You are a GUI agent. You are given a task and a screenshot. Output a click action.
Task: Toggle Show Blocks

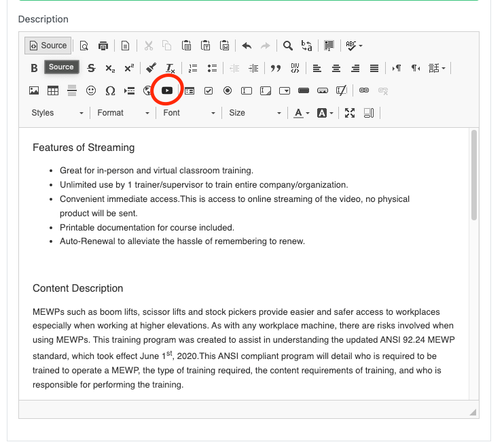click(x=369, y=113)
